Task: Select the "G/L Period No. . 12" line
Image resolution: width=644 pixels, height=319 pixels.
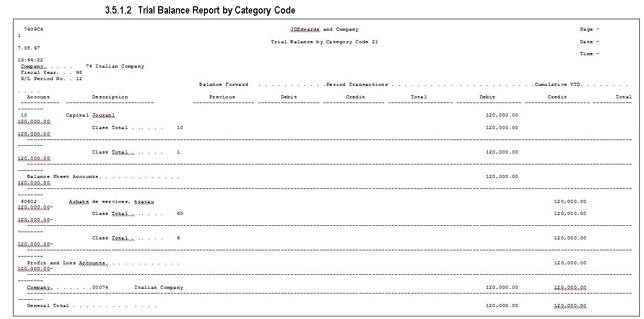Action: 51,79
